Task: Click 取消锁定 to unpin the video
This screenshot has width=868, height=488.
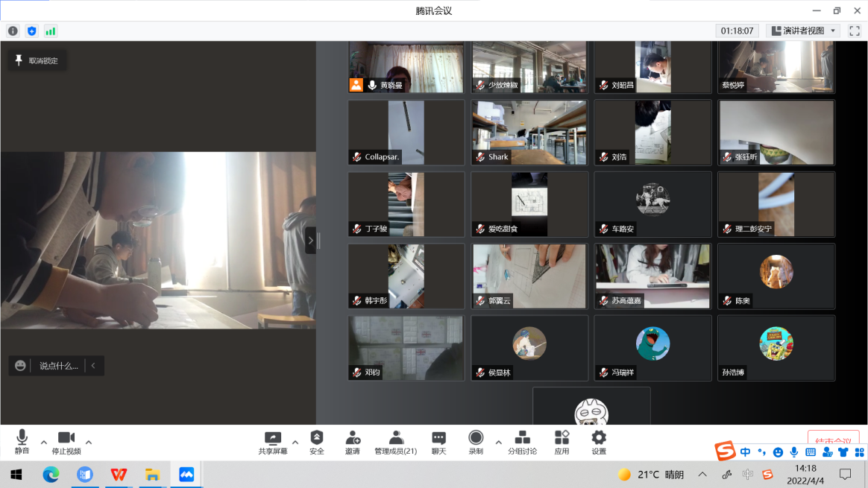Action: tap(37, 60)
